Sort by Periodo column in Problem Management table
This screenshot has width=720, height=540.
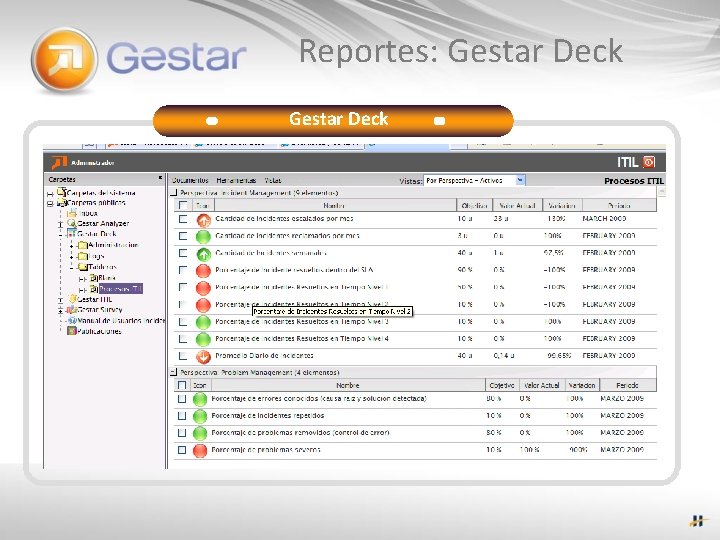click(627, 385)
